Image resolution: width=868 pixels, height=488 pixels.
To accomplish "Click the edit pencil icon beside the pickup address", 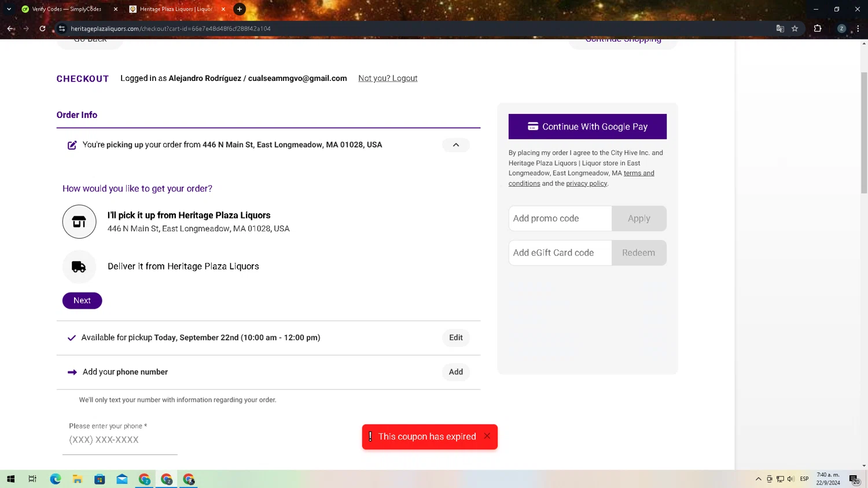I will tap(72, 145).
